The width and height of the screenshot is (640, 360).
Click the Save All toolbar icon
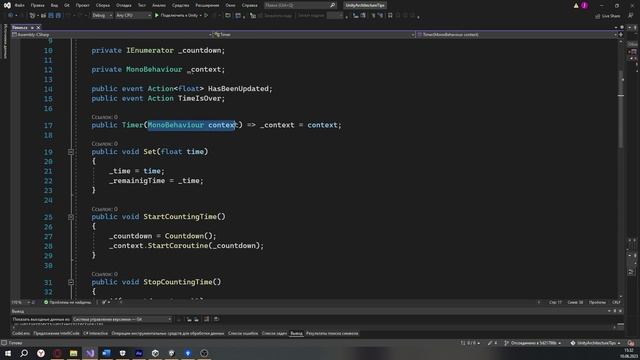(x=58, y=16)
